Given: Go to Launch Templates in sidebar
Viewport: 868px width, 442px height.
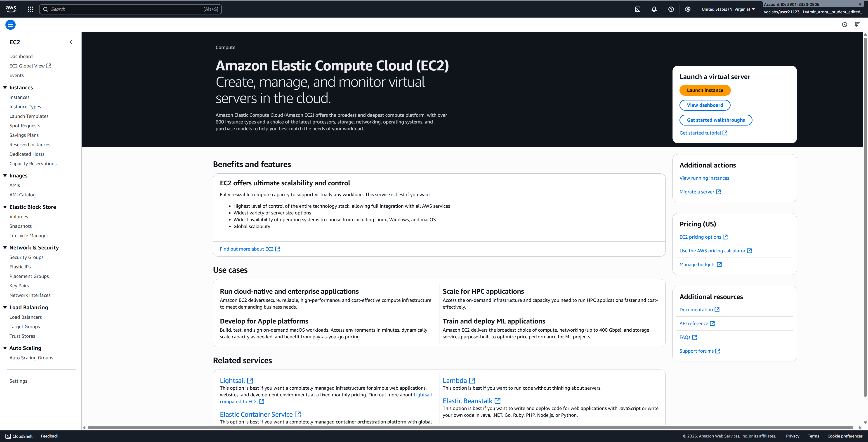Looking at the screenshot, I should [x=29, y=116].
